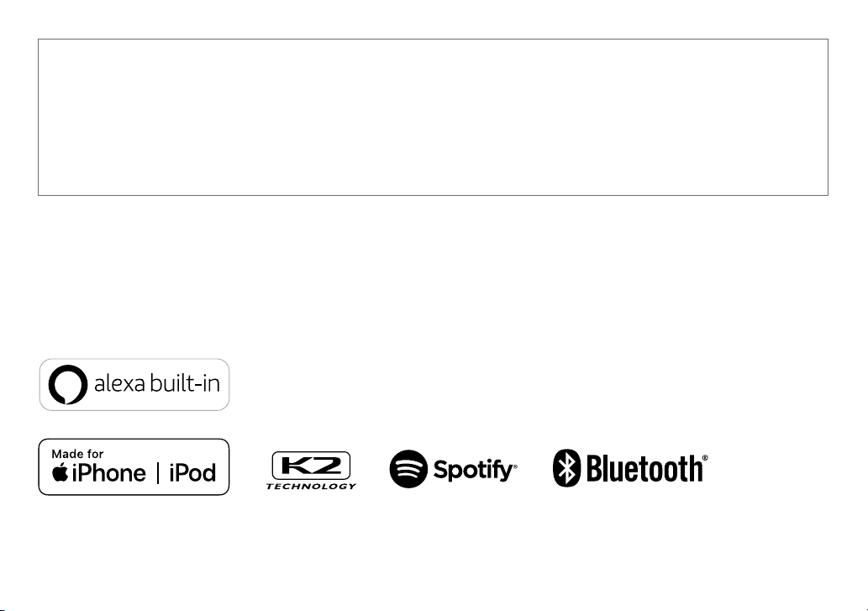
Task: Select the iPod wordmark
Action: tap(192, 472)
